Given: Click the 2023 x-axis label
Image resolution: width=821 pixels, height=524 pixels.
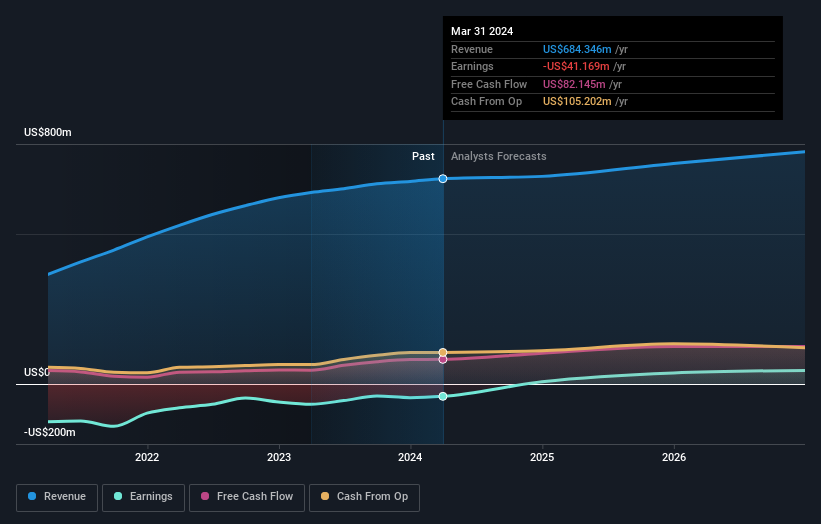Looking at the screenshot, I should (x=279, y=457).
